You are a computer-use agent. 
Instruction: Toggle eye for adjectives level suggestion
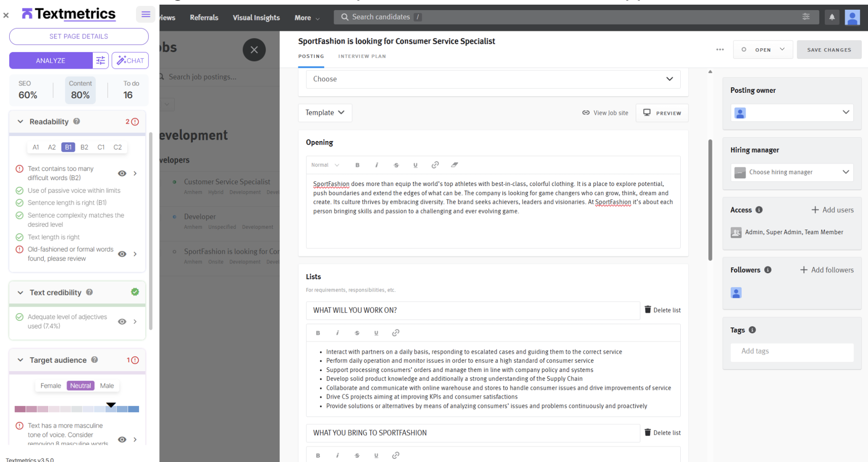122,321
